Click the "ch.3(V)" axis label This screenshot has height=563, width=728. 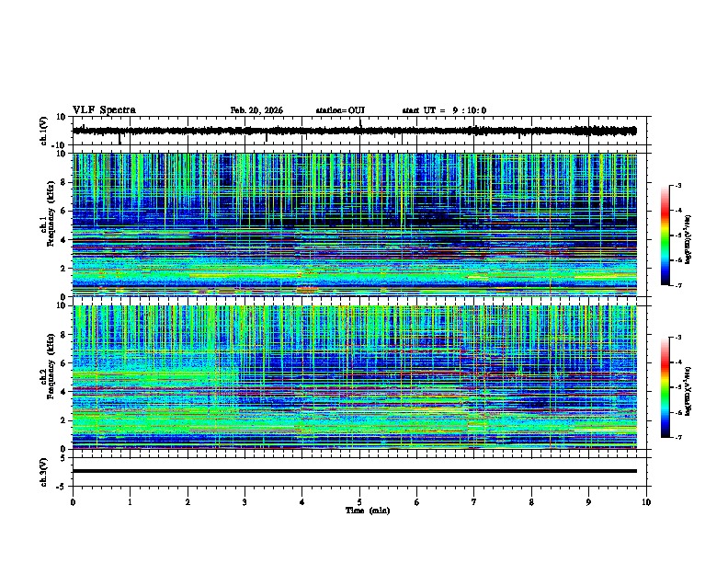pos(44,473)
